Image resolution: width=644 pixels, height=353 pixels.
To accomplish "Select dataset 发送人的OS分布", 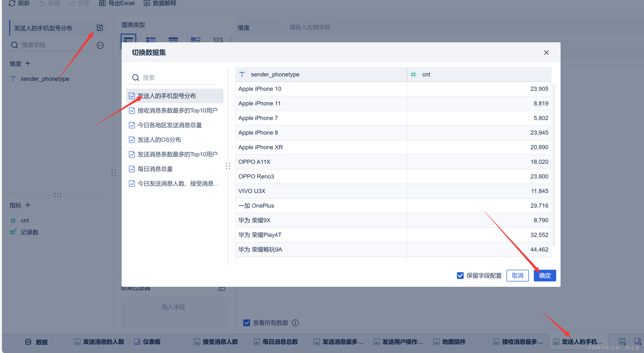I will coord(174,139).
